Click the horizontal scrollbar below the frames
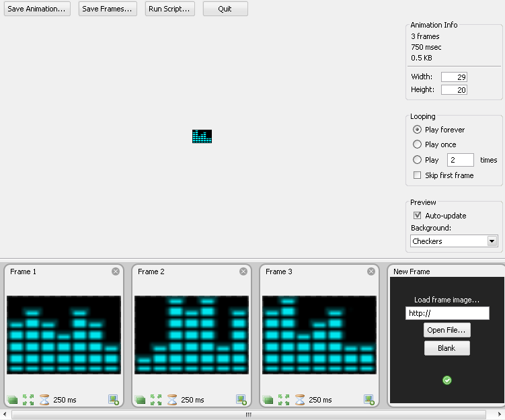Image resolution: width=505 pixels, height=420 pixels. tap(248, 415)
